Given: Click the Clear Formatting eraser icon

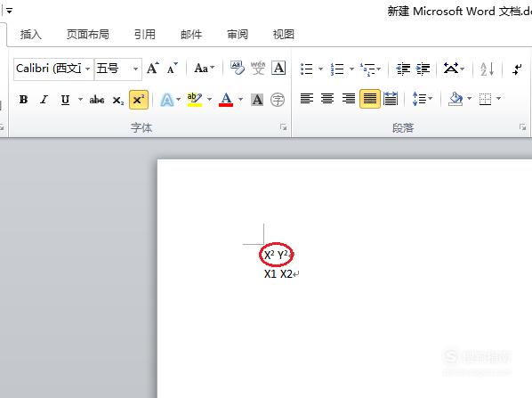Looking at the screenshot, I should (x=238, y=68).
